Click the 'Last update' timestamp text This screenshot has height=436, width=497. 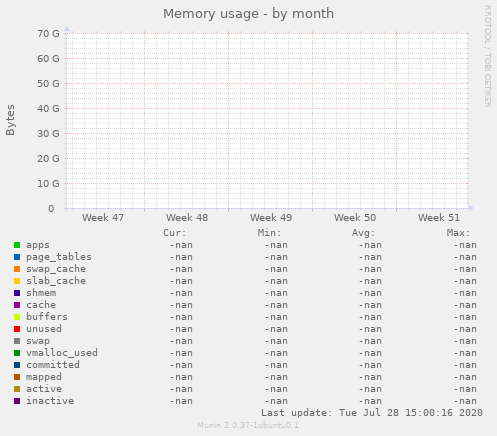click(372, 413)
